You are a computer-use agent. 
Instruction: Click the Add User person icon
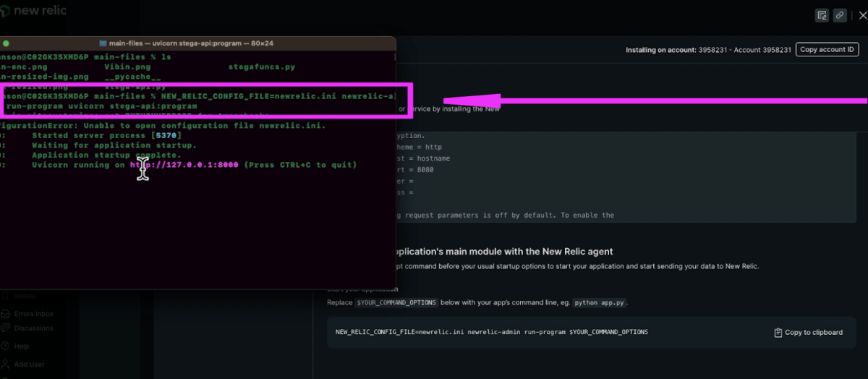coord(6,364)
